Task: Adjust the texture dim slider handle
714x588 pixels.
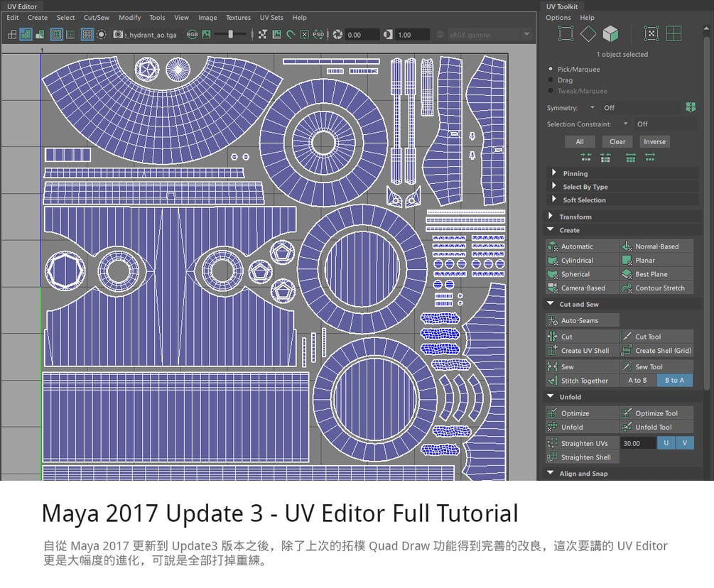Action: click(x=230, y=34)
